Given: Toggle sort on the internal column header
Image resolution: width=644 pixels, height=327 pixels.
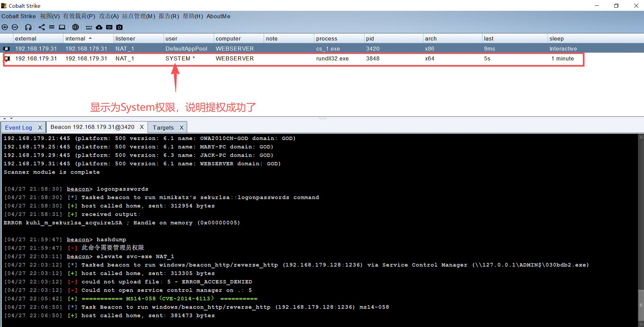Looking at the screenshot, I should coord(88,38).
